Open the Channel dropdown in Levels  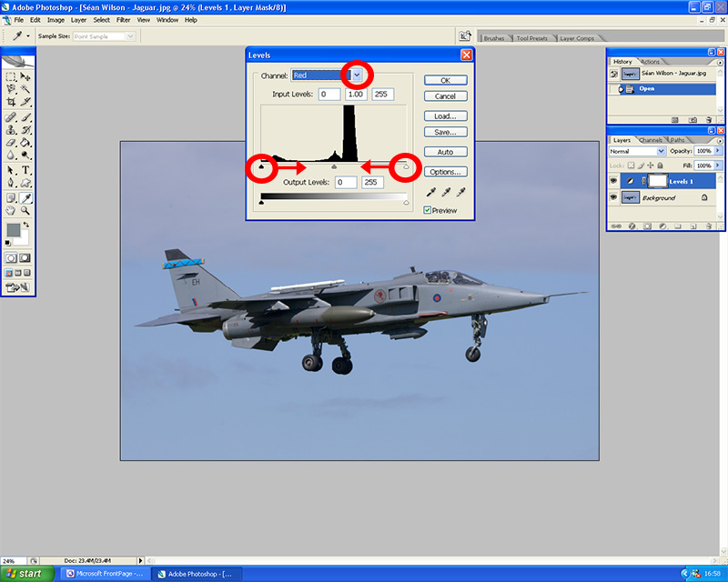pos(357,75)
